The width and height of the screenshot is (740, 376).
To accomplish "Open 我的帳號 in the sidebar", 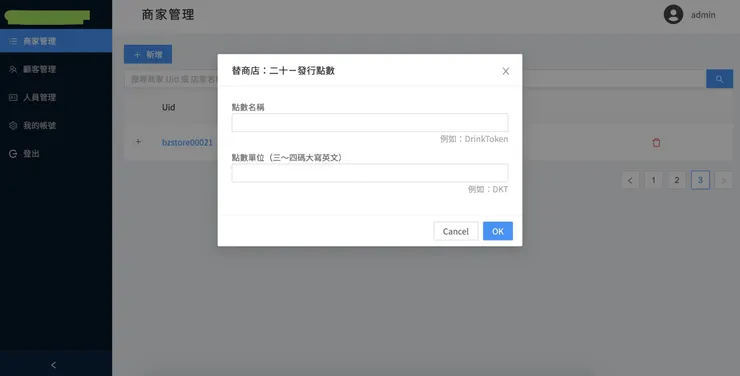I will (56, 125).
